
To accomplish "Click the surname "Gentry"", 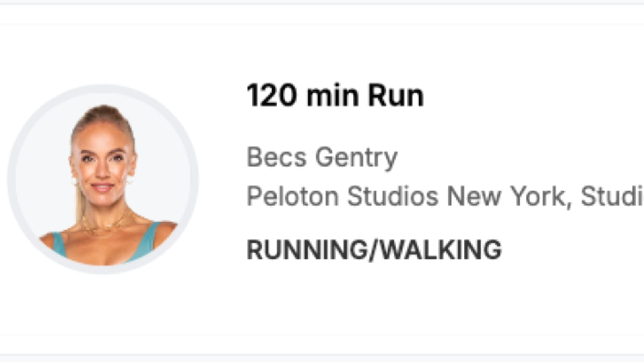I will [x=356, y=157].
